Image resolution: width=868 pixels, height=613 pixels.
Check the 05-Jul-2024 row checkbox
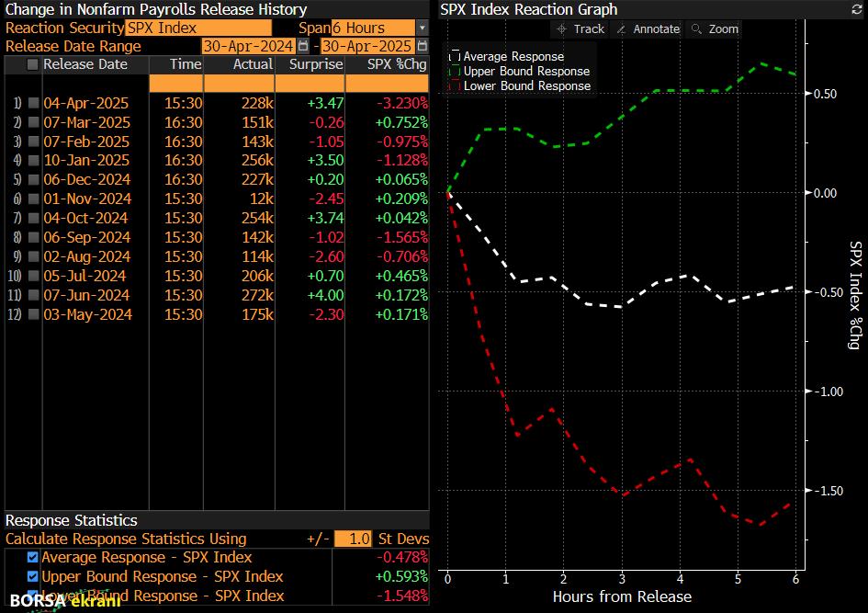tap(34, 276)
